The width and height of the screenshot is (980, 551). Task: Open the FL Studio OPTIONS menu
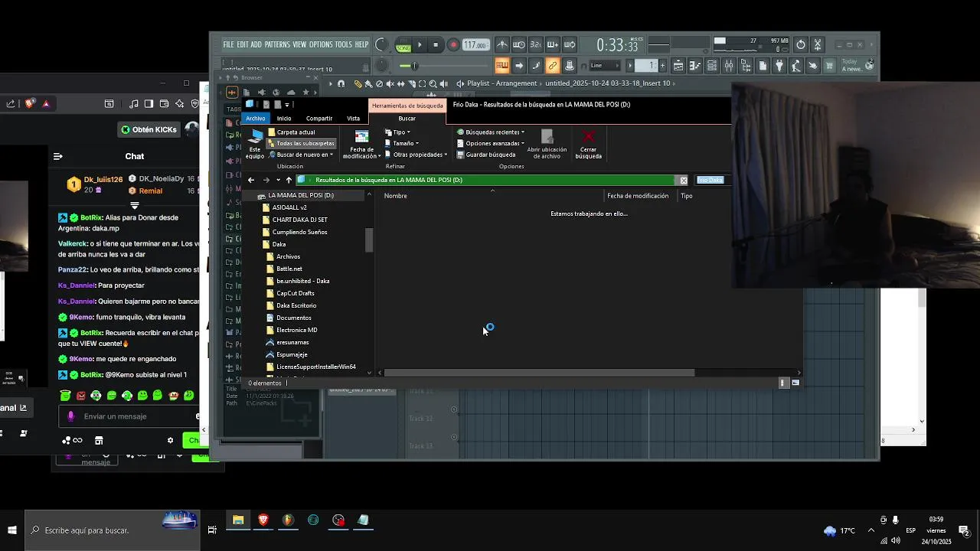tap(321, 44)
